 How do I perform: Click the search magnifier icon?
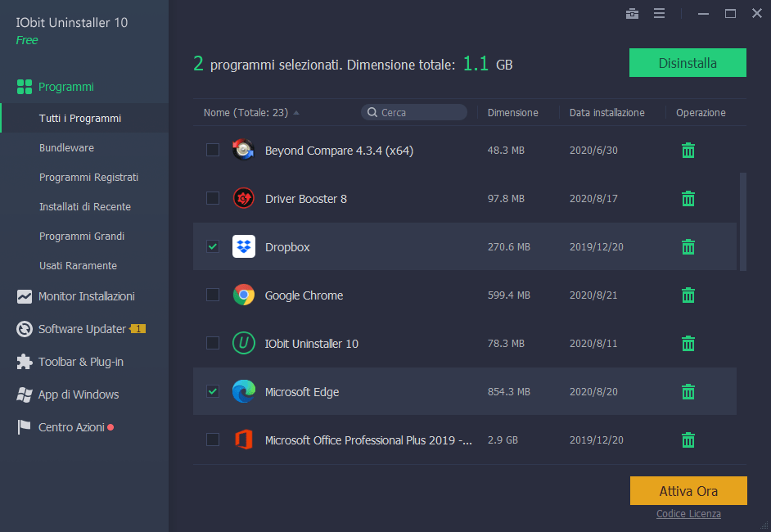coord(372,113)
